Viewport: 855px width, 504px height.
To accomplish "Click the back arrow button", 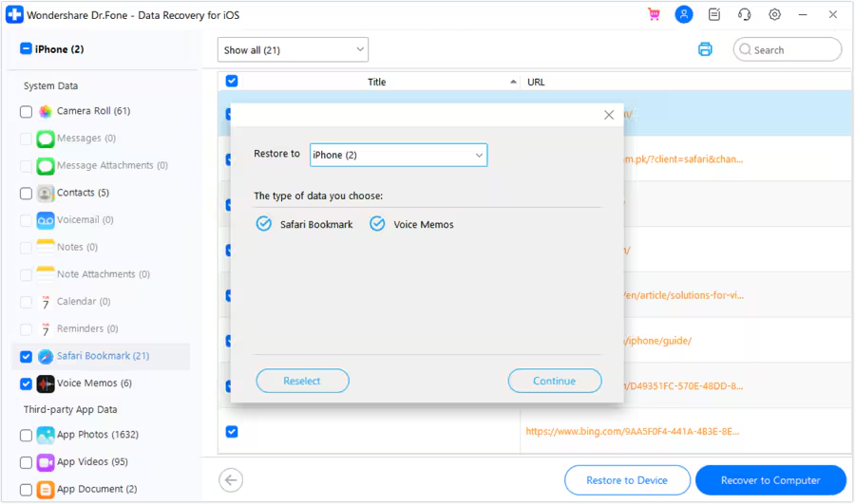I will click(231, 480).
